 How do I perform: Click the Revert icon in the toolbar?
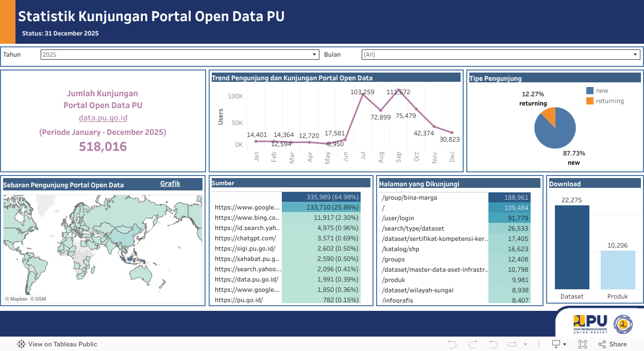[493, 344]
